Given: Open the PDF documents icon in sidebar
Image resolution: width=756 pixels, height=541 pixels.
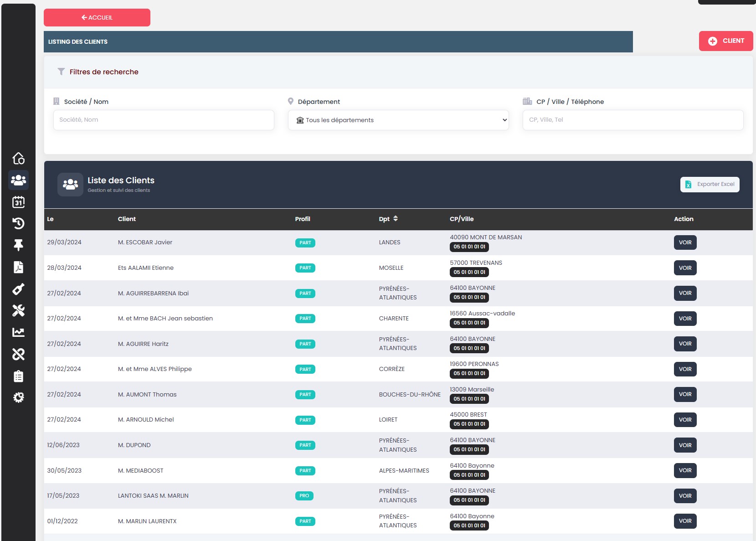Looking at the screenshot, I should [18, 267].
